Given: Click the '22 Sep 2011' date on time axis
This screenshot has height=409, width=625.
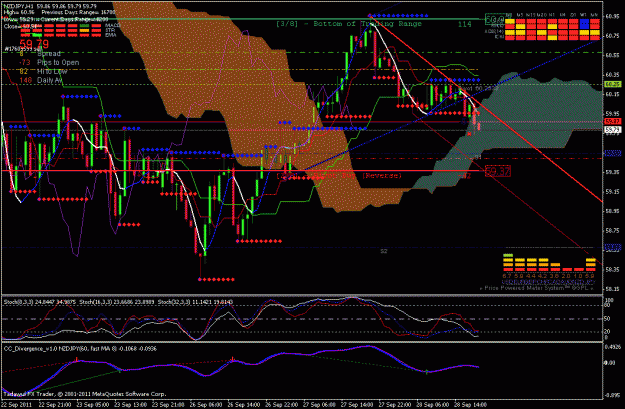Looking at the screenshot, I should [16, 404].
